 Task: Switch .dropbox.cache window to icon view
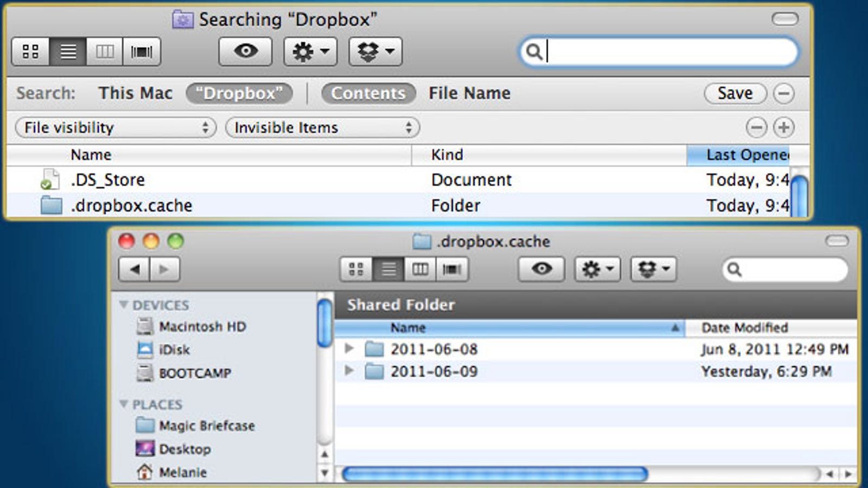[x=356, y=269]
